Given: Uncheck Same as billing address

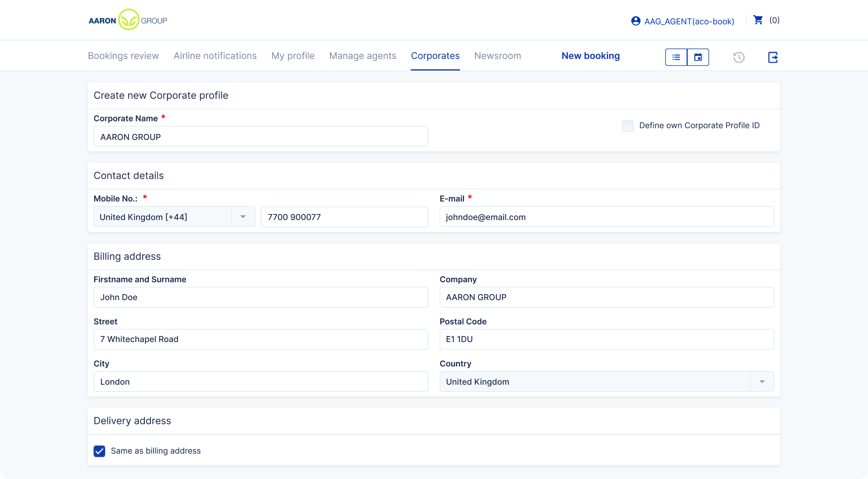Looking at the screenshot, I should click(x=100, y=451).
